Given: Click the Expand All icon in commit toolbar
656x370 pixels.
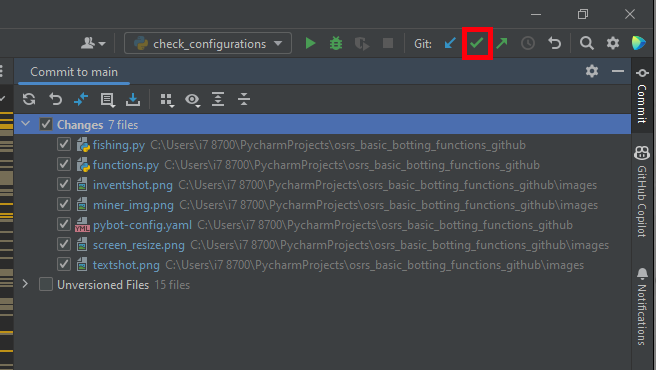Looking at the screenshot, I should point(218,99).
